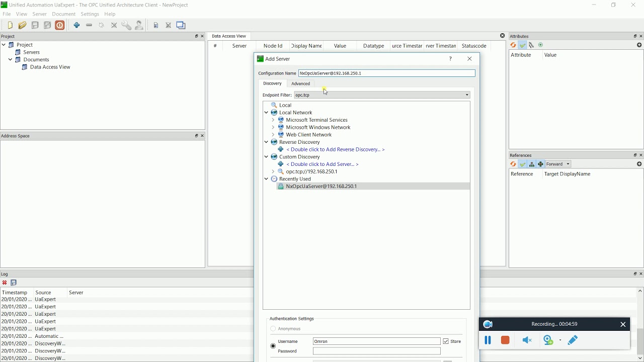
Task: Click the plus icon in References panel
Action: point(639,164)
